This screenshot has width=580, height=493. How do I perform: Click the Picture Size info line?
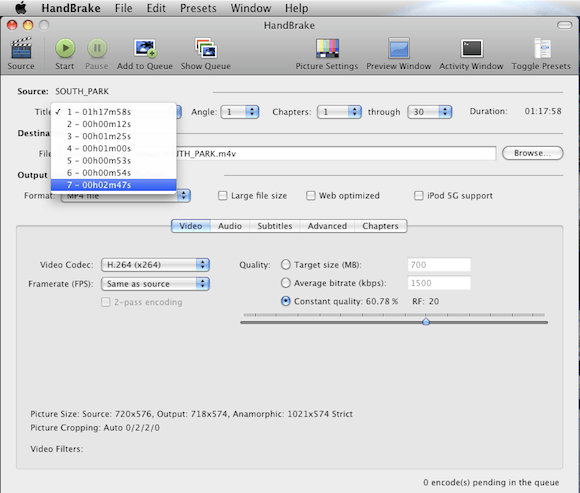point(191,414)
